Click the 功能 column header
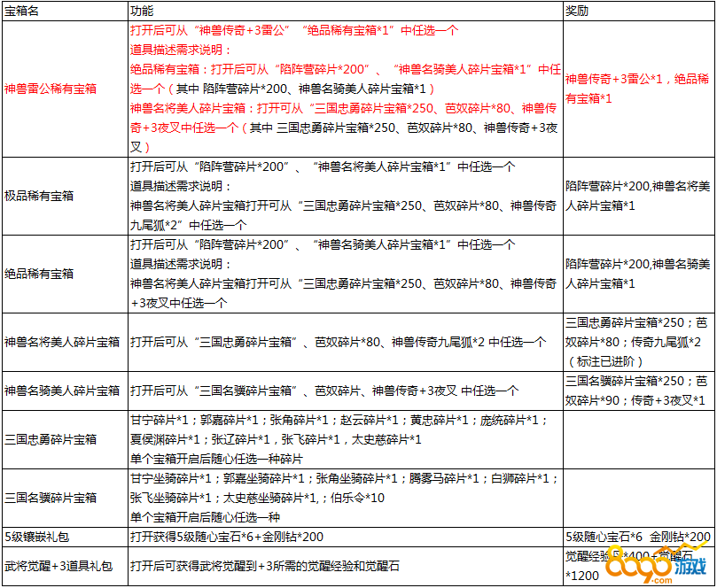This screenshot has width=717, height=588. tap(142, 12)
